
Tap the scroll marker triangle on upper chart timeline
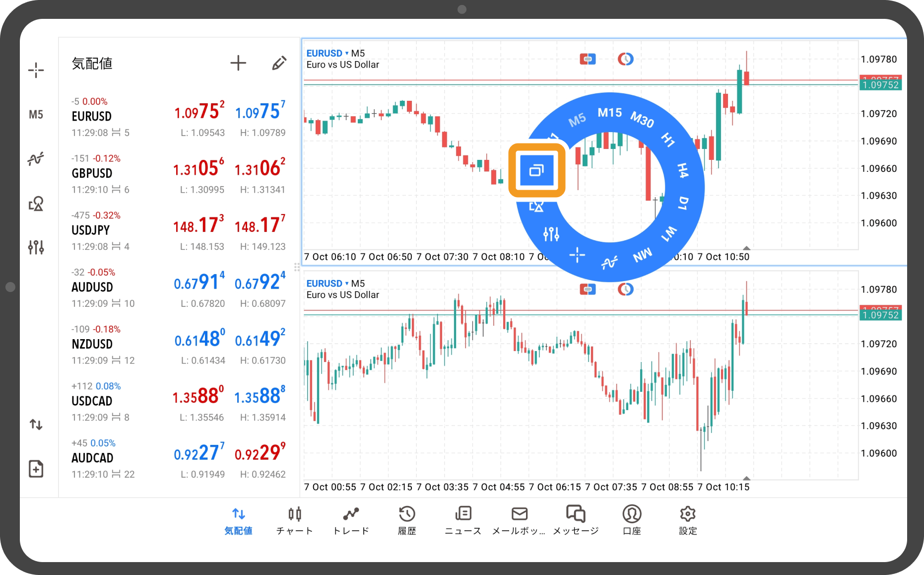click(746, 248)
